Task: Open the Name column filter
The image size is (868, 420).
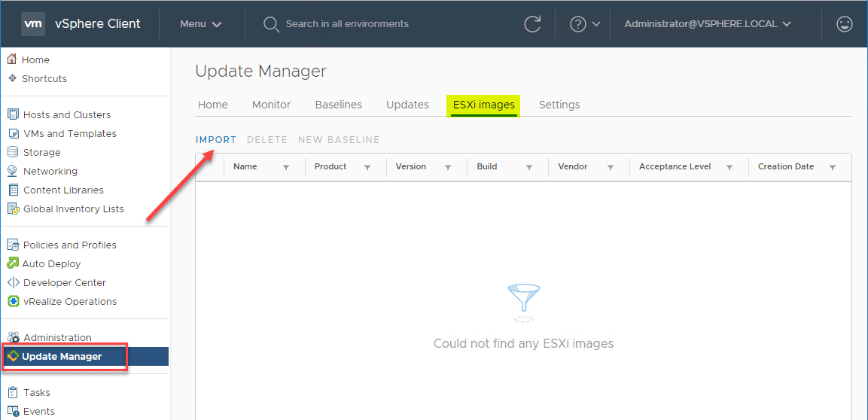Action: point(286,168)
